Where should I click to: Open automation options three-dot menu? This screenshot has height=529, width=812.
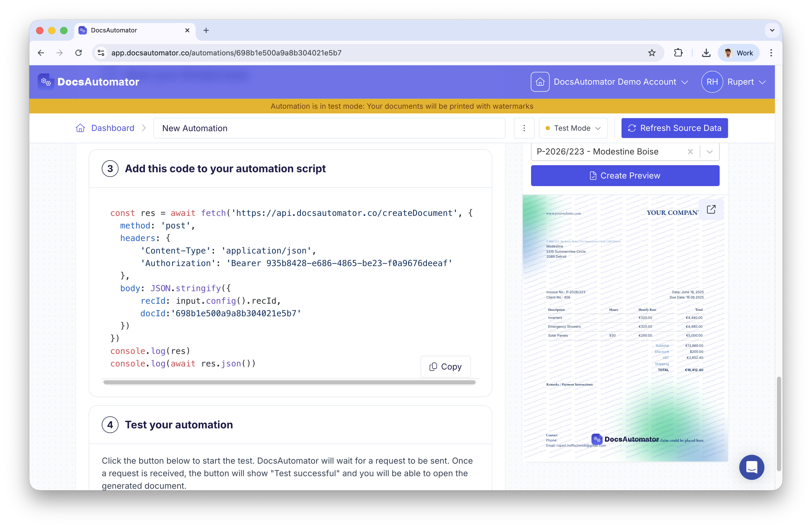[x=524, y=128]
